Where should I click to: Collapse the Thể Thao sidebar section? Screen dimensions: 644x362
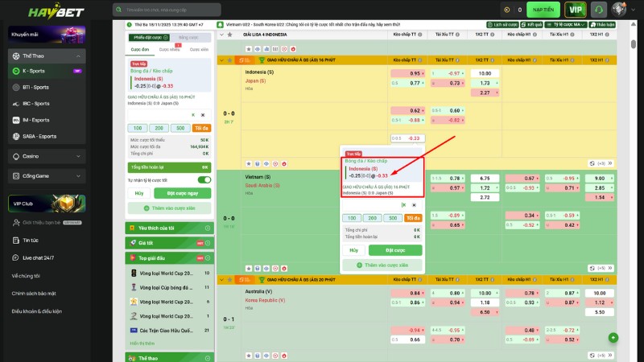tap(47, 56)
